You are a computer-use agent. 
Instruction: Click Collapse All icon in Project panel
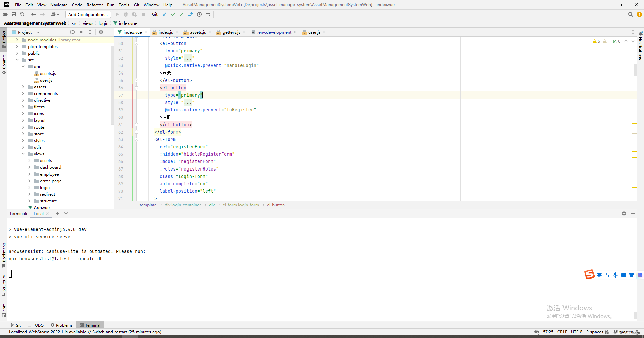(90, 32)
